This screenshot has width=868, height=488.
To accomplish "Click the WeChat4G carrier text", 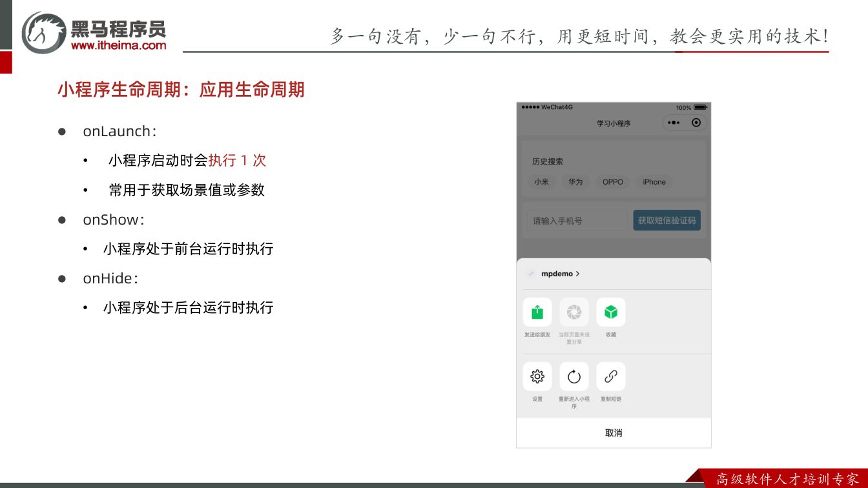I will coord(557,107).
